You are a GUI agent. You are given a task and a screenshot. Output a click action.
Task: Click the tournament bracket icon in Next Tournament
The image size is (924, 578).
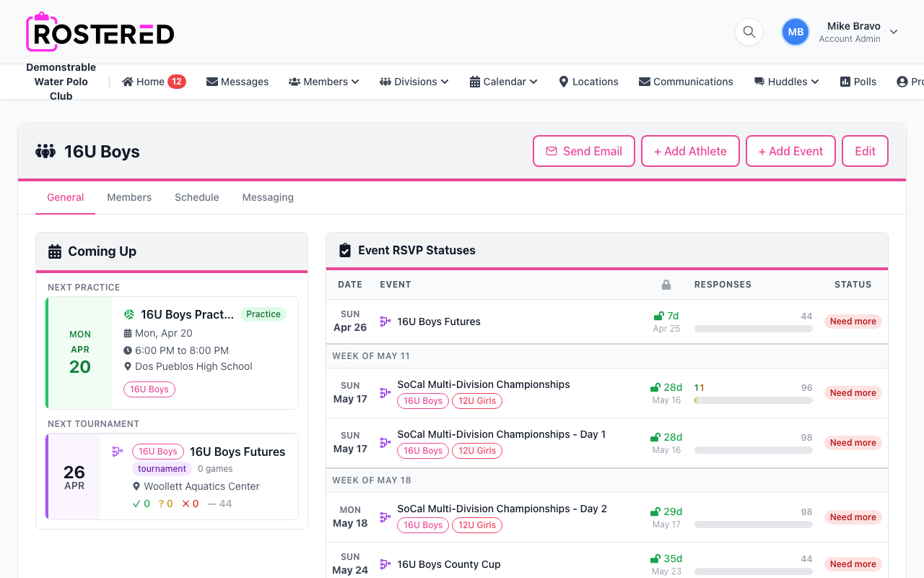(118, 452)
